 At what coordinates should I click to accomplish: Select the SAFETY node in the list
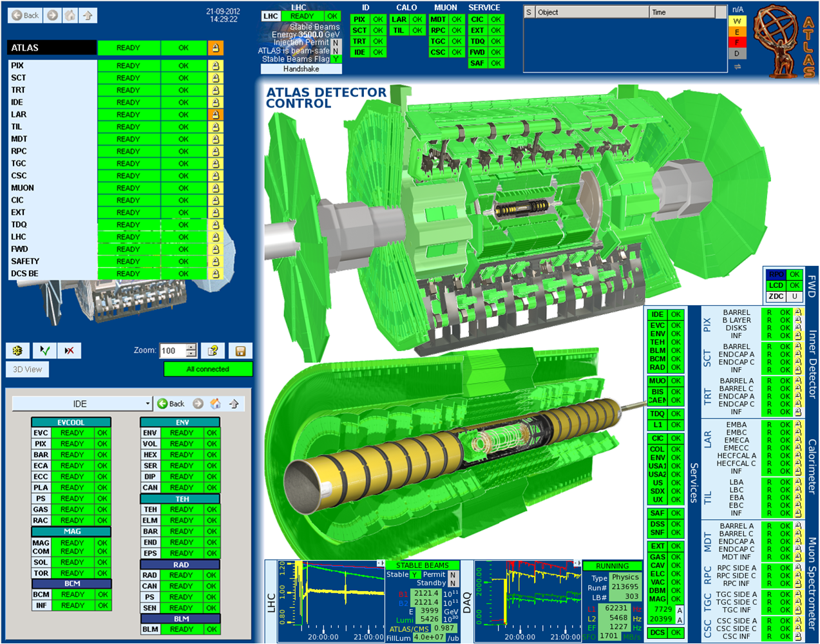pyautogui.click(x=25, y=261)
